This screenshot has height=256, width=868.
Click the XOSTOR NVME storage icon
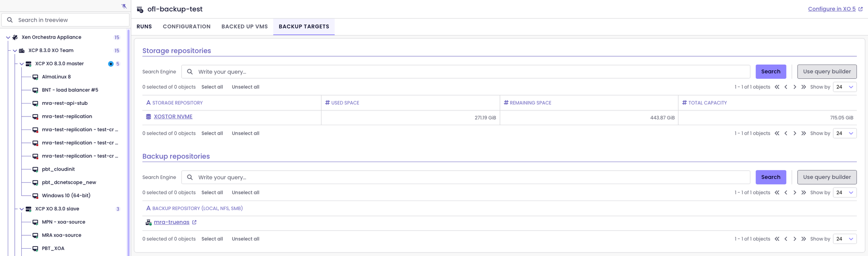(148, 117)
